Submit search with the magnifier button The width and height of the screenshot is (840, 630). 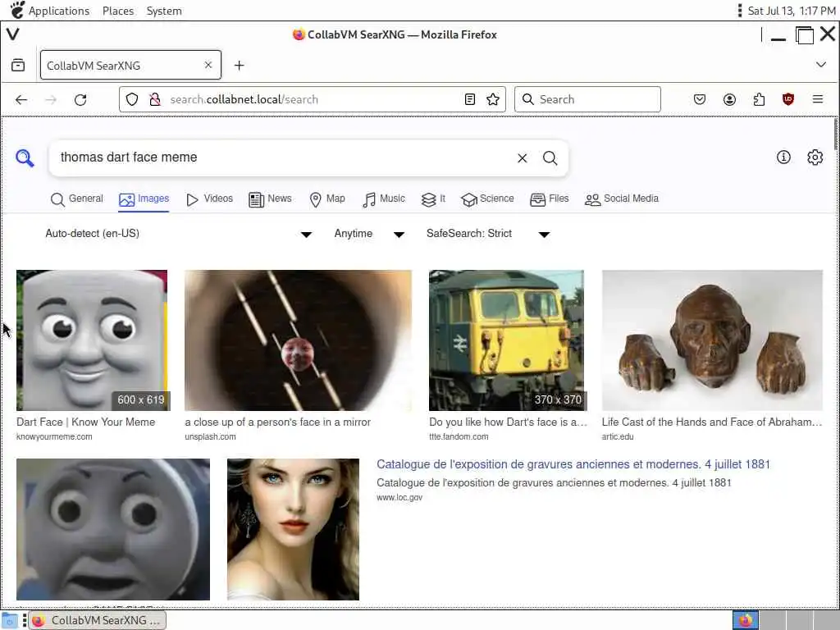550,158
